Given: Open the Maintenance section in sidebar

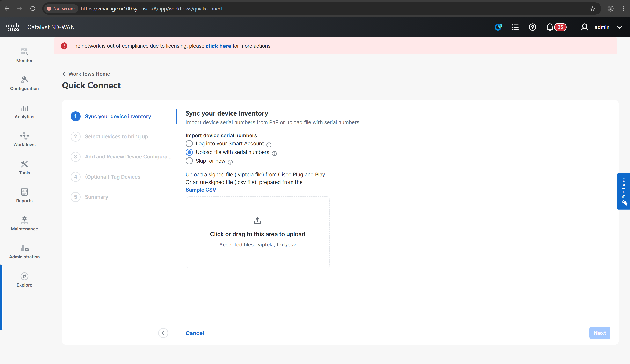Looking at the screenshot, I should coord(24,224).
